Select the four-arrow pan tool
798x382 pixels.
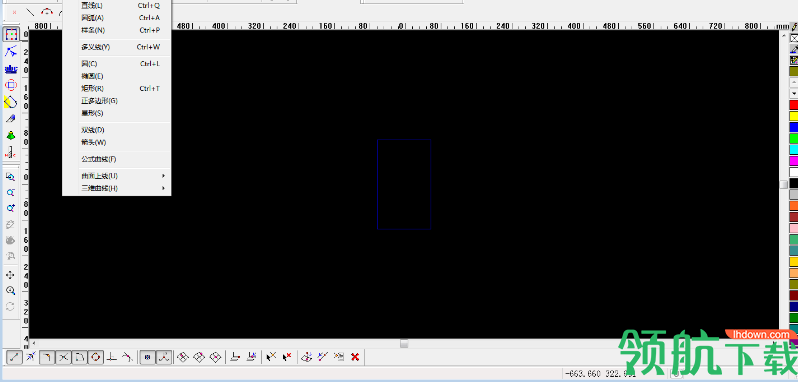point(10,275)
